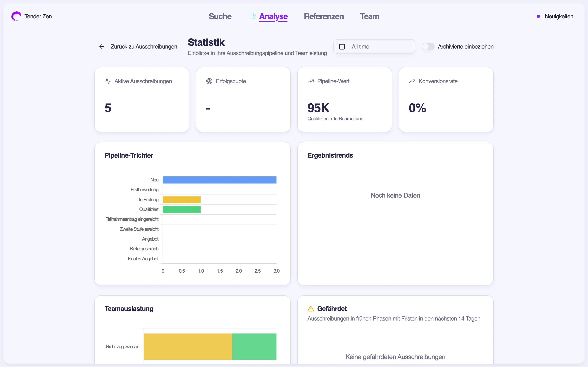Follow the Zurück zu Ausschreibungen link
Image resolution: width=588 pixels, height=367 pixels.
coord(144,46)
